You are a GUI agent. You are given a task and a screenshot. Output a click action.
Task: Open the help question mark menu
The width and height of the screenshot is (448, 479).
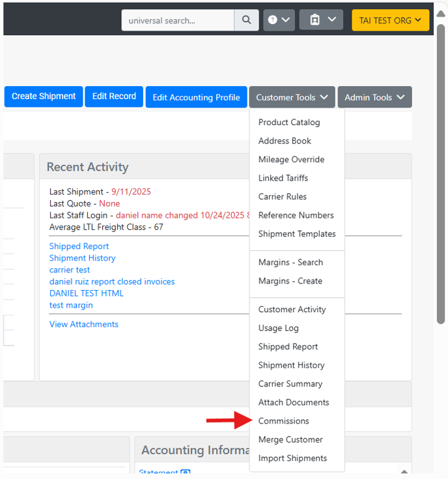[279, 20]
